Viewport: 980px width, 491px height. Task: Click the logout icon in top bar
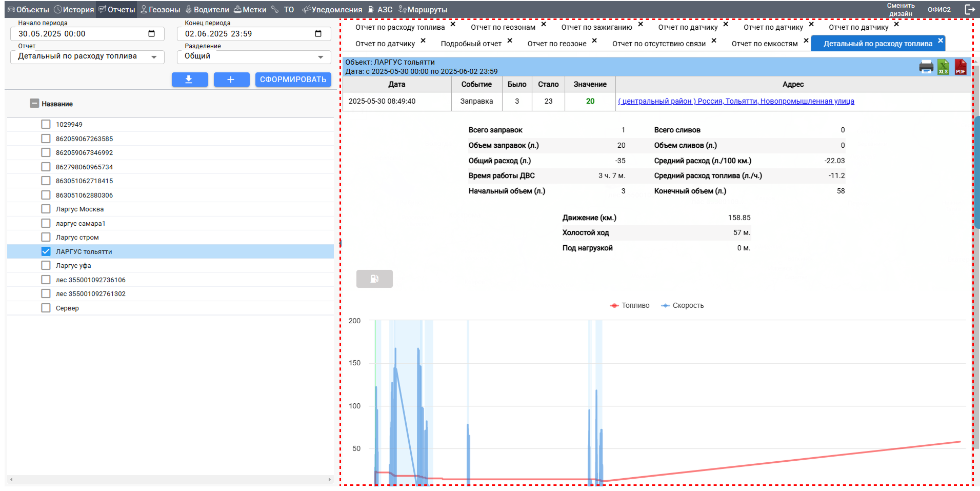[970, 9]
